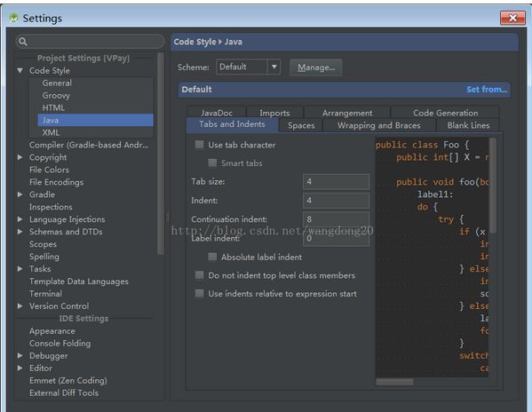Switch to the Imports tab
Image resolution: width=532 pixels, height=412 pixels.
point(274,113)
